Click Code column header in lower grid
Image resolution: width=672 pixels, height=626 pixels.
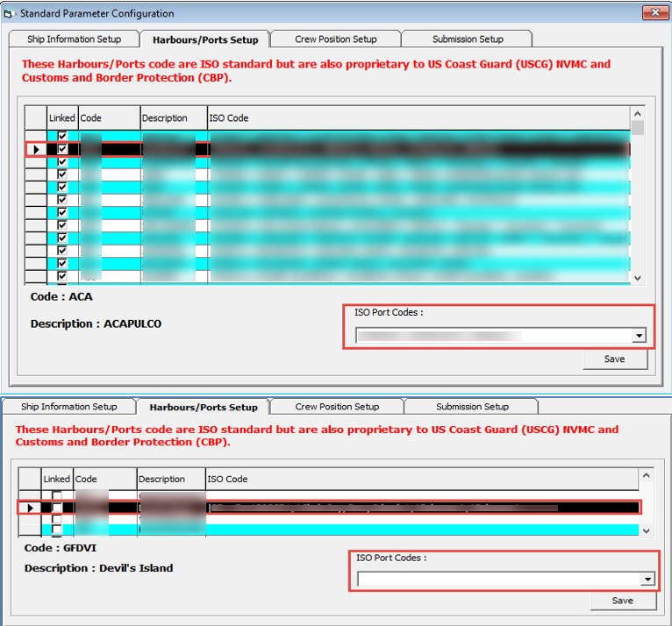click(x=105, y=479)
